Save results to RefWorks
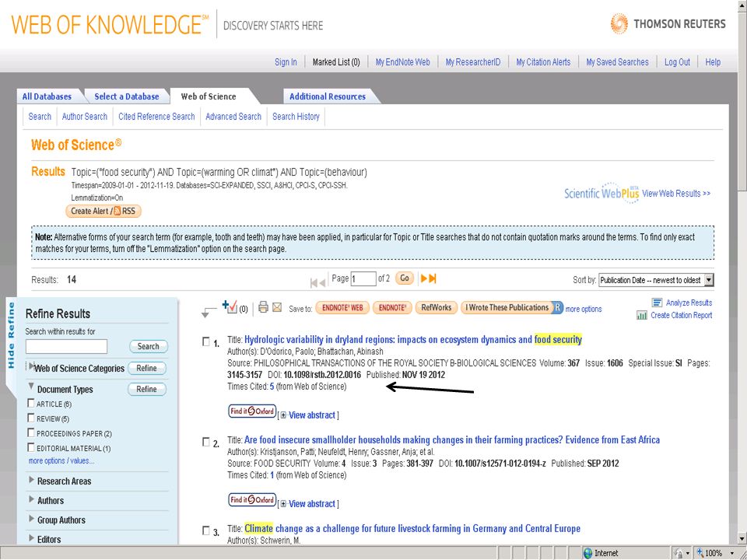Image resolution: width=747 pixels, height=560 pixels. click(x=437, y=308)
